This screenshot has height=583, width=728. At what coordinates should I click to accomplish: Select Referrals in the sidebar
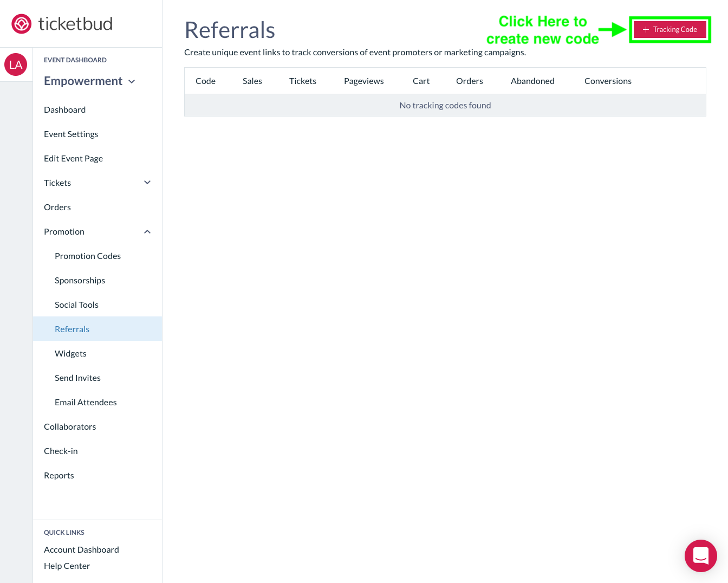(x=97, y=329)
